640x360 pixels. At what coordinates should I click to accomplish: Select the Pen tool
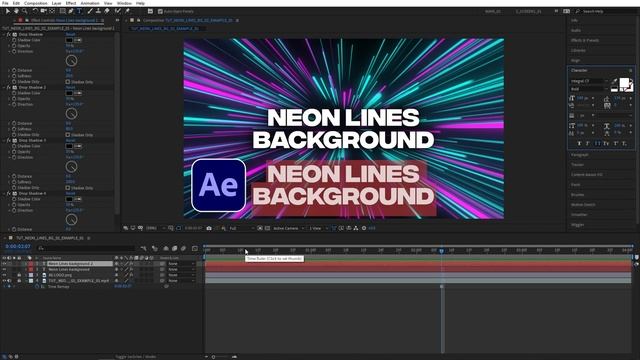click(x=71, y=11)
